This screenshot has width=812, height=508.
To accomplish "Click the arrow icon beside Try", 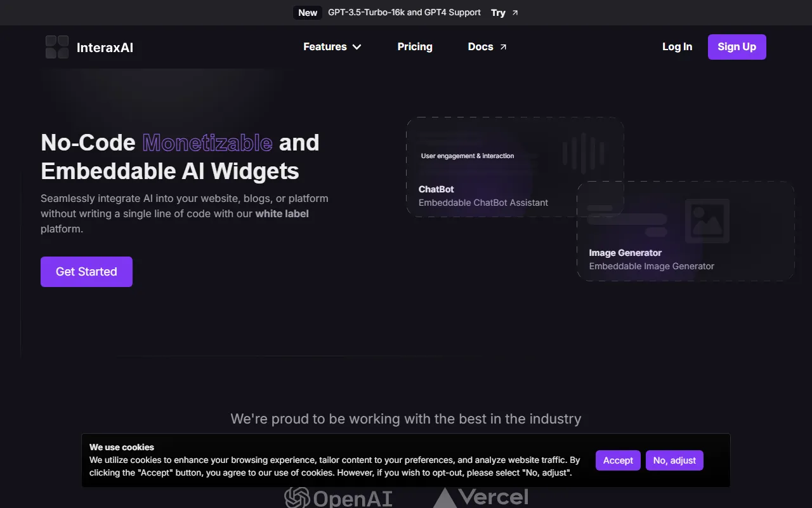I will [x=515, y=11].
